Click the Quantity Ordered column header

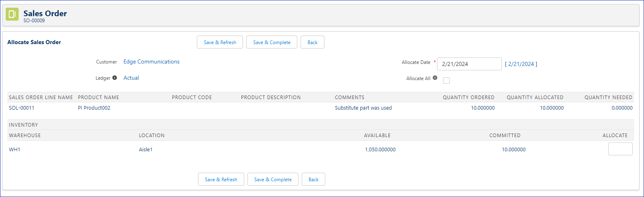468,97
